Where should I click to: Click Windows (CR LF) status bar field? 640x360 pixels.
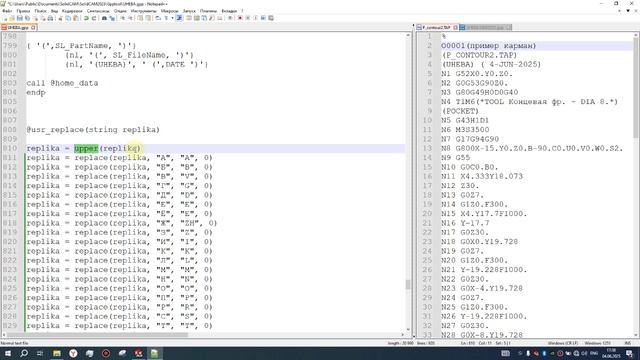pos(562,343)
